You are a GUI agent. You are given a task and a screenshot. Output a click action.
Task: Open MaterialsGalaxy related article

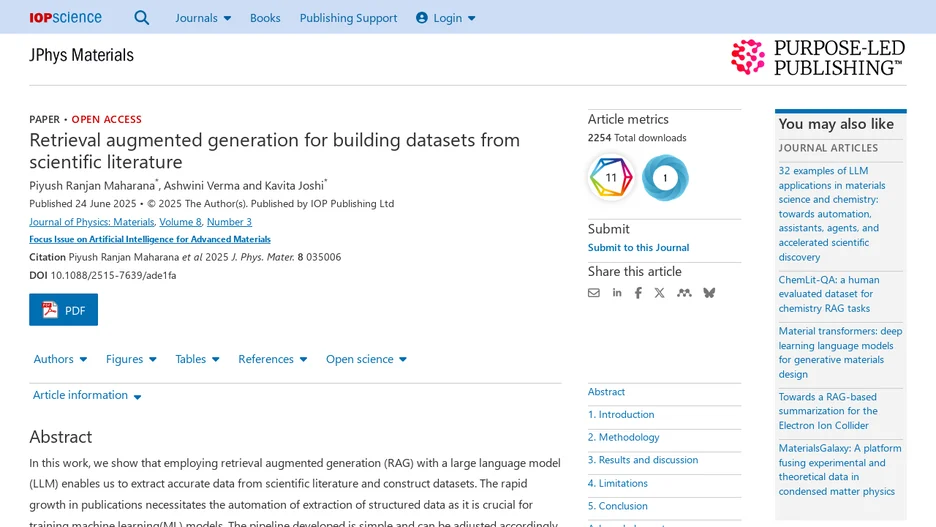(840, 470)
